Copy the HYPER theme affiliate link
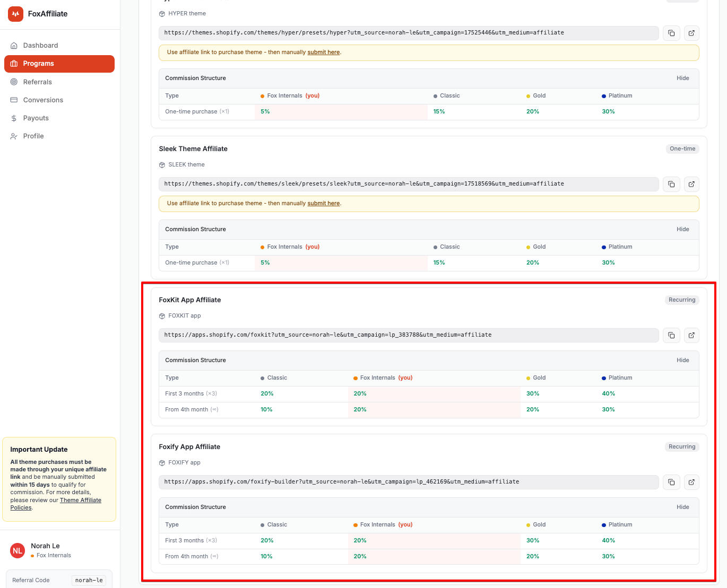Screen dimensions: 727x588 pos(671,33)
